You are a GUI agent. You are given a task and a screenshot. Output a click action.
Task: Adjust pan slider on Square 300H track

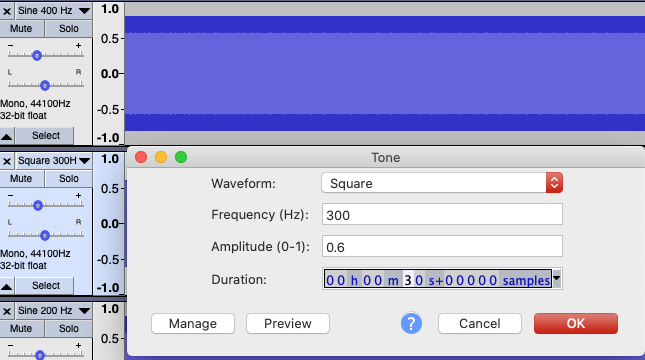(45, 235)
